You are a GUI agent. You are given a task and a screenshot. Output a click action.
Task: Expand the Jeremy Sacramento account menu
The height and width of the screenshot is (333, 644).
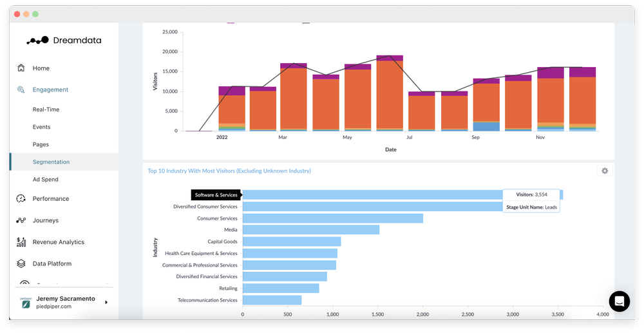(106, 302)
